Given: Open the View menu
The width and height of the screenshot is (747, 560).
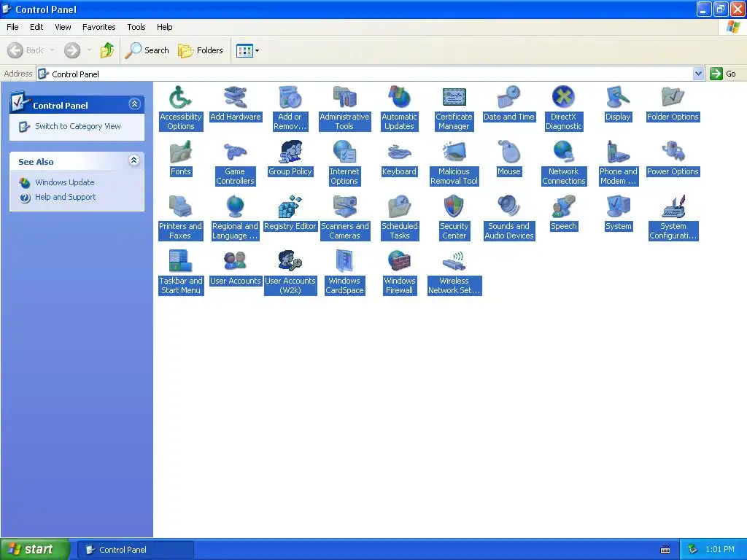Looking at the screenshot, I should (x=63, y=27).
